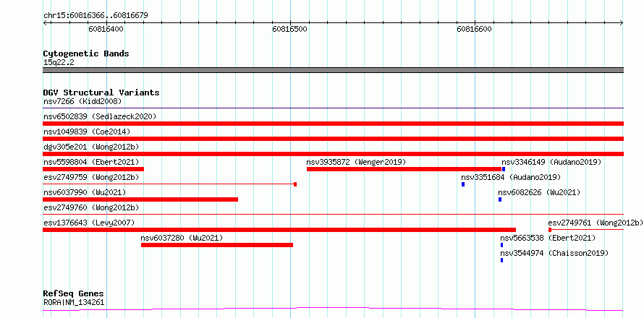644x318 pixels.
Task: Select the nsv3544974 (Chaisson2019) label
Action: (554, 253)
